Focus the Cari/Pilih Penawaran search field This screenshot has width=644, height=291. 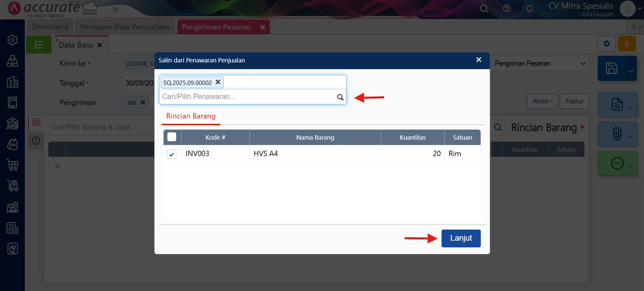247,97
